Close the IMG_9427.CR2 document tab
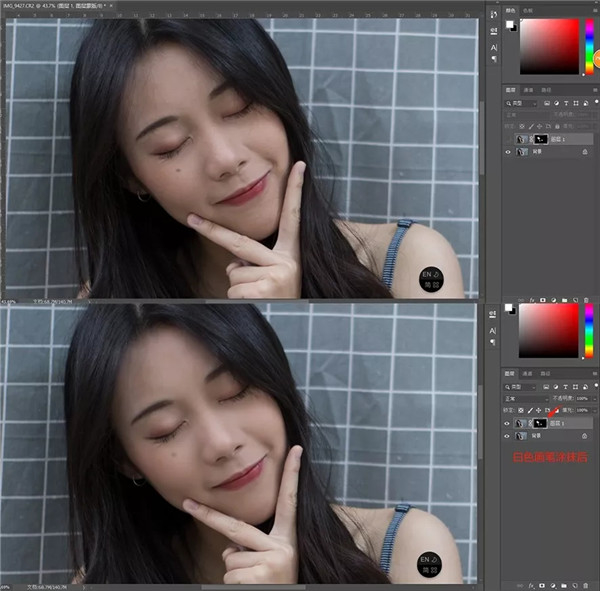The image size is (600, 591). pos(111,6)
